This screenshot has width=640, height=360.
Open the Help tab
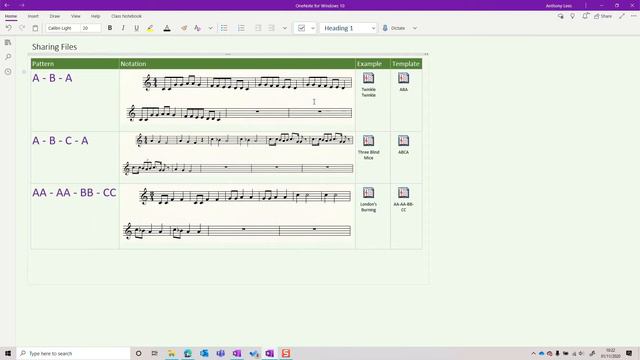pyautogui.click(x=96, y=16)
